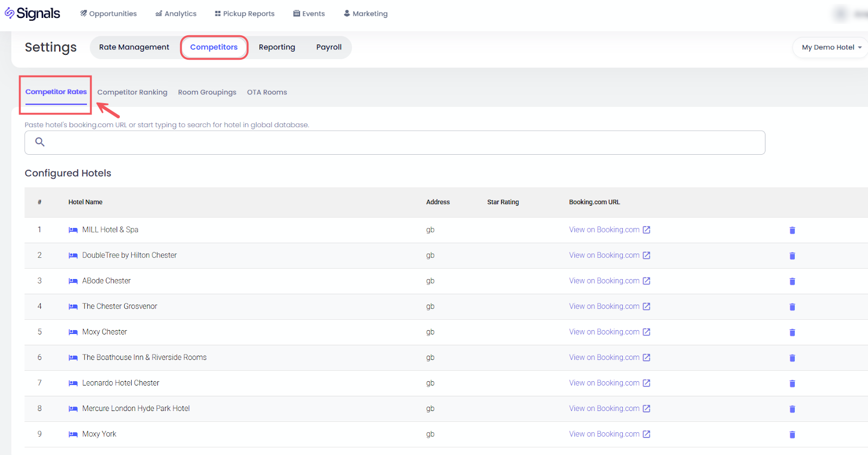The image size is (868, 455).
Task: Go to Analytics in top navigation
Action: pos(176,14)
